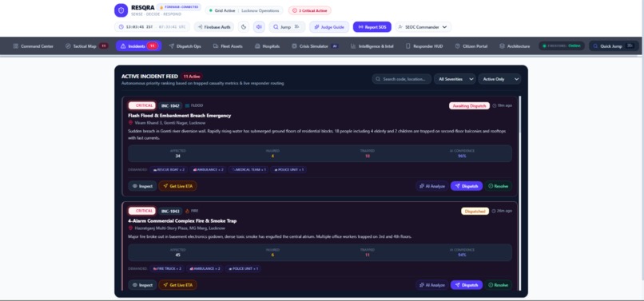Screen dimensions: 644x301
Task: Click the Command Center grid icon
Action: [16, 46]
